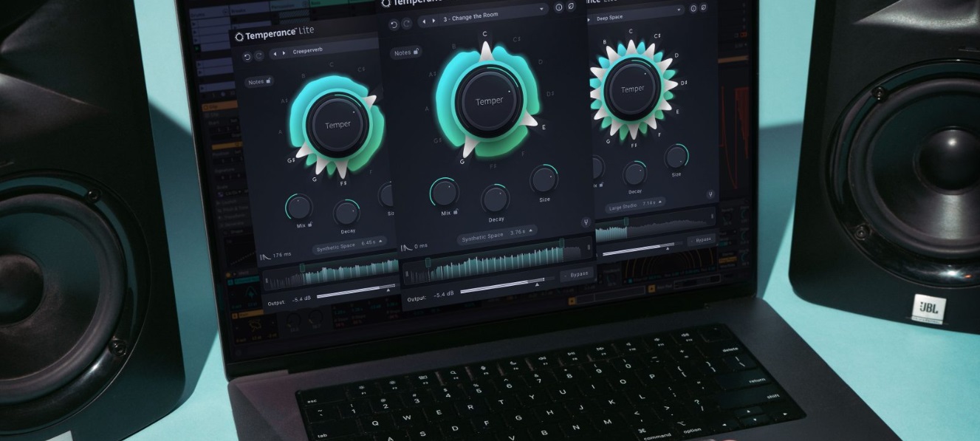Click redo icon in Change the Room window

(405, 24)
